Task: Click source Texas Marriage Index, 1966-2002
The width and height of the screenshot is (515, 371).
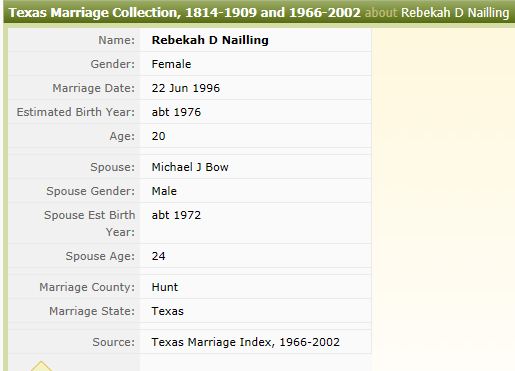Action: (246, 342)
